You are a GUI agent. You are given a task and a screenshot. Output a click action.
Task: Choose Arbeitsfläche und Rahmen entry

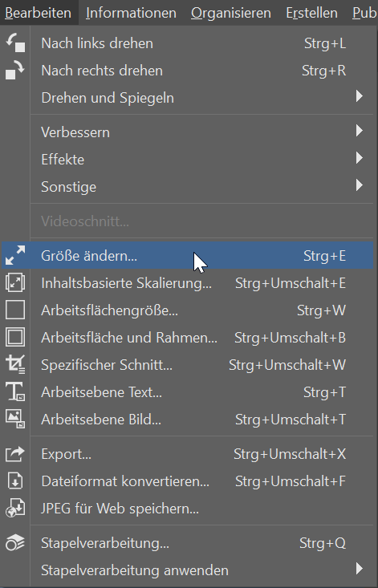coord(188,338)
